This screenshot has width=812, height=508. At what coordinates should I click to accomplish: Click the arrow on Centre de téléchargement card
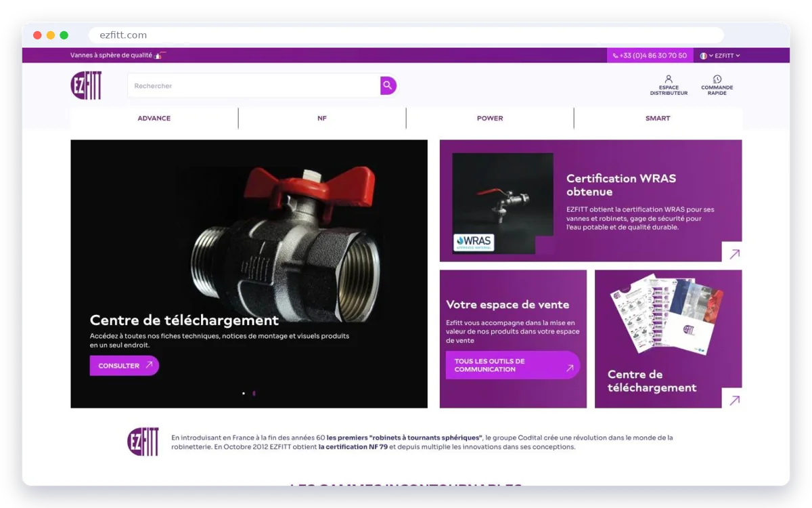click(x=734, y=400)
